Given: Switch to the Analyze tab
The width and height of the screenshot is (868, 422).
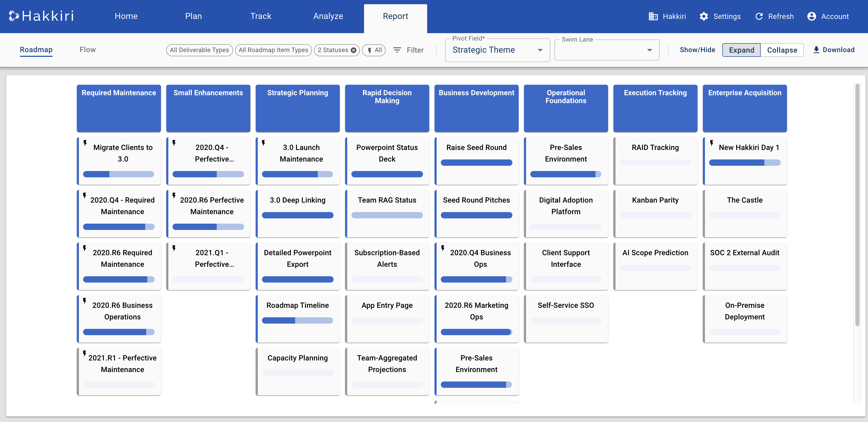Looking at the screenshot, I should point(328,16).
